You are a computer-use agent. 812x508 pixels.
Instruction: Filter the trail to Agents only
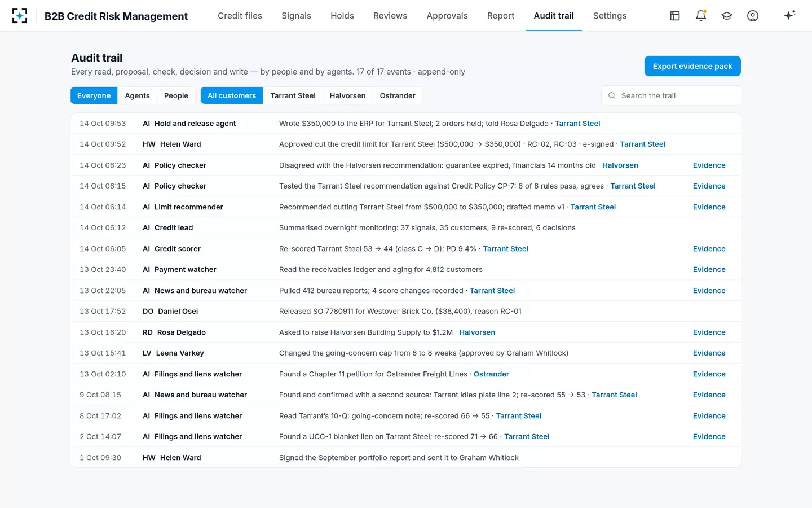[137, 95]
